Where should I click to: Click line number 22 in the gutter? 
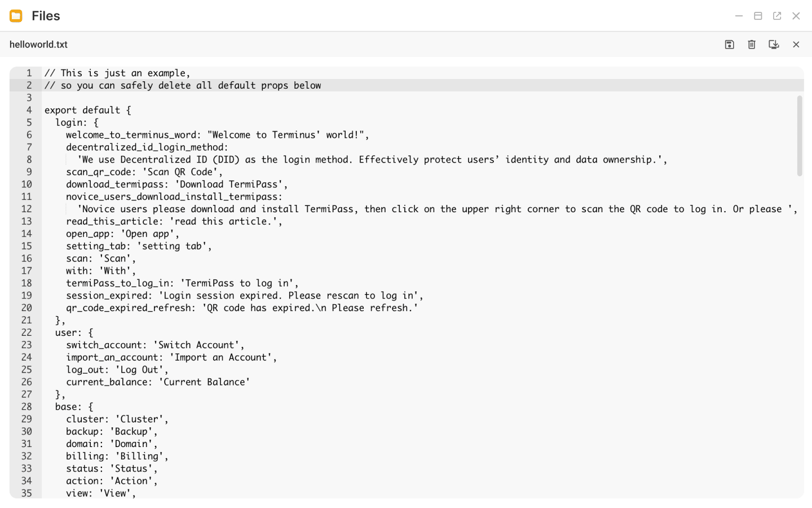(27, 332)
